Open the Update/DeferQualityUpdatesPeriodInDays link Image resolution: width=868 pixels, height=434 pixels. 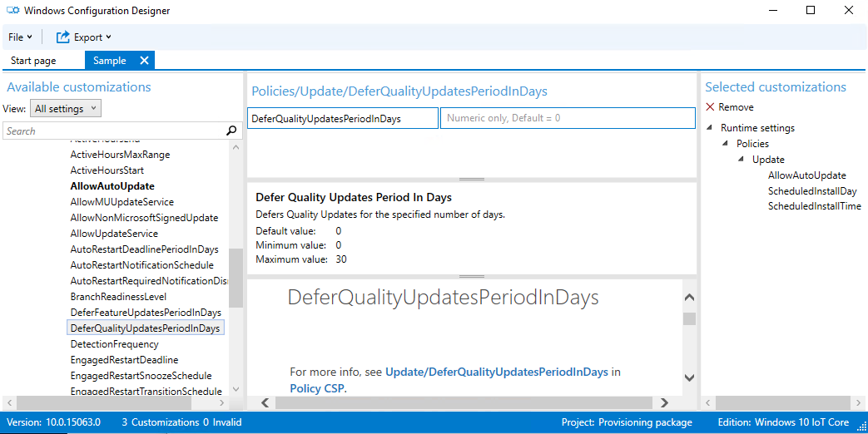497,372
